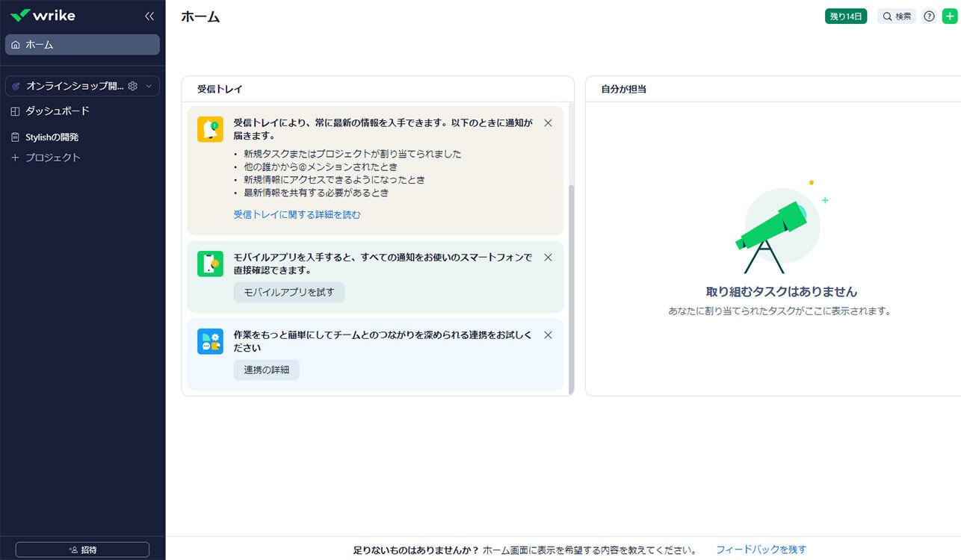
Task: Click the 連携の詳細 button
Action: pos(266,370)
